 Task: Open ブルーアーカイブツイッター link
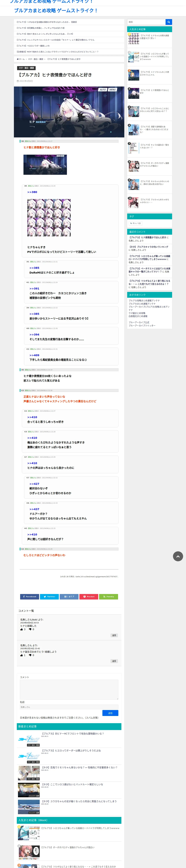tap(142, 325)
